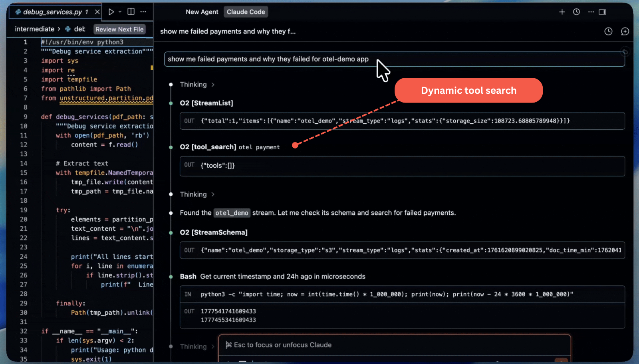The width and height of the screenshot is (639, 364).
Task: Click the 'from unstructured.partition' import line
Action: (97, 98)
